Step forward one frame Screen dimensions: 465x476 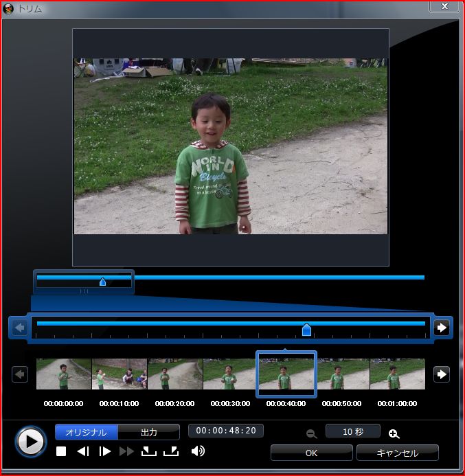tap(105, 451)
